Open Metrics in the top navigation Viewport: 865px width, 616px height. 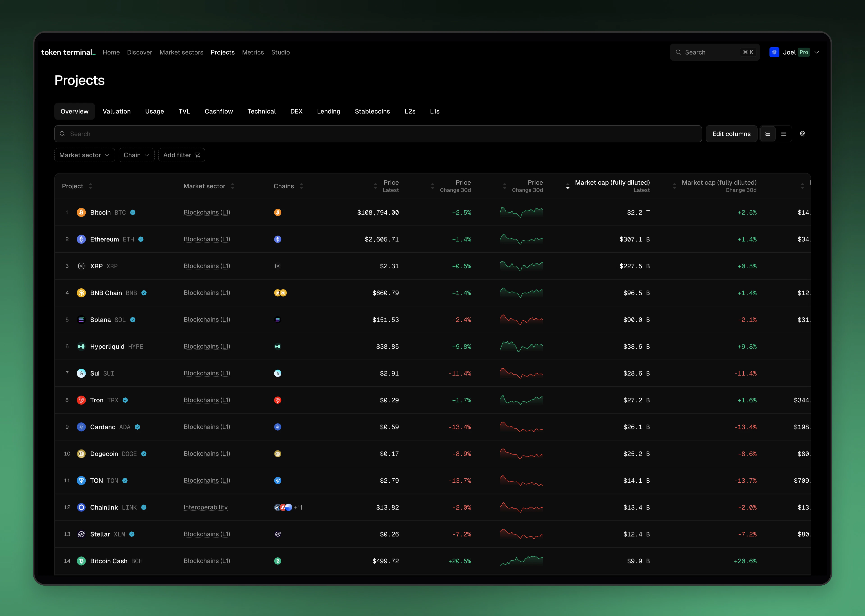(253, 52)
